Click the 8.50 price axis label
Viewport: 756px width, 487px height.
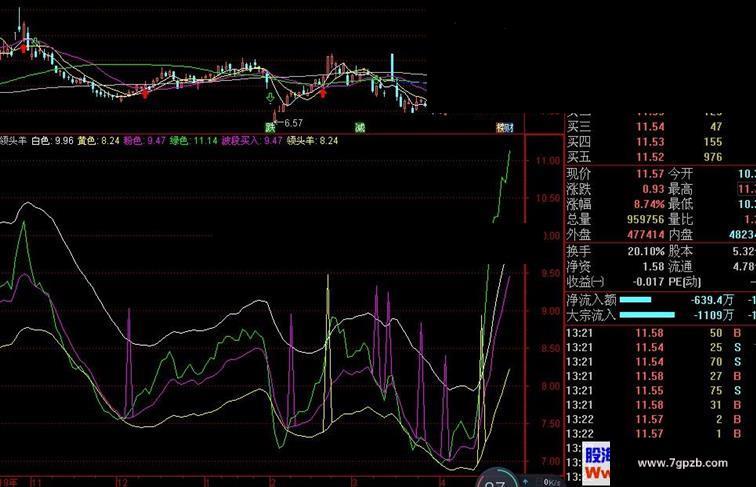[550, 348]
